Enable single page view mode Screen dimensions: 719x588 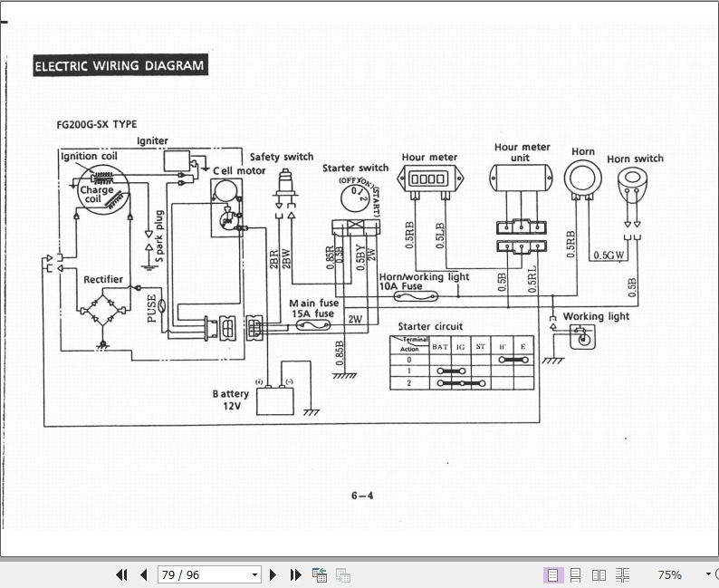pos(552,574)
